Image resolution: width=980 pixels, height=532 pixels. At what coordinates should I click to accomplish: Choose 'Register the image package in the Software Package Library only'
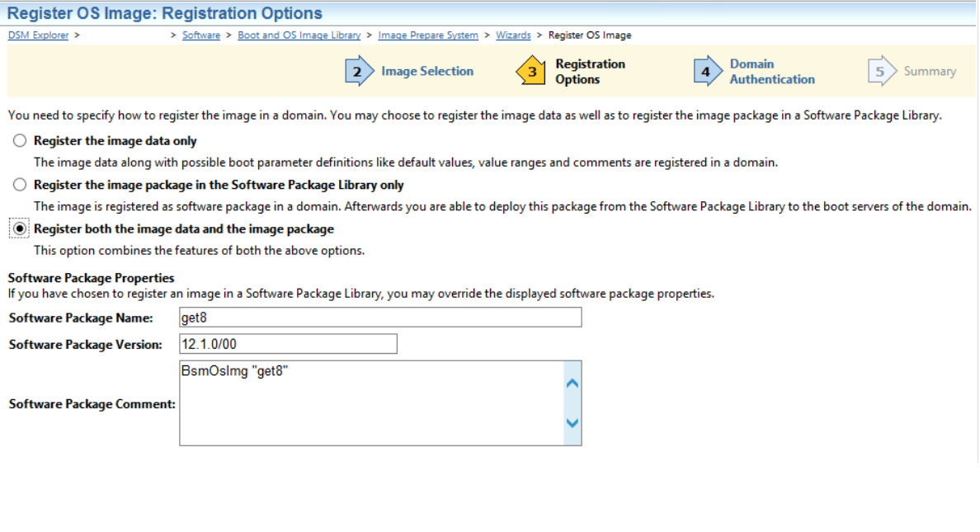[19, 185]
